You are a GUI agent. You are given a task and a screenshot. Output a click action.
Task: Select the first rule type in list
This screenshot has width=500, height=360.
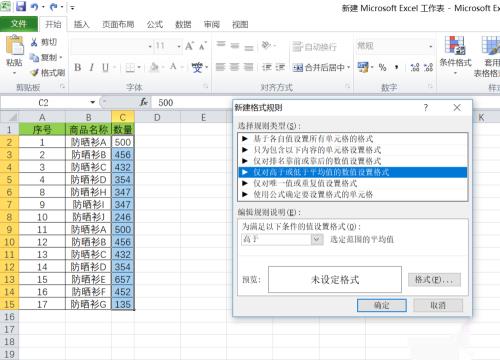coord(353,138)
